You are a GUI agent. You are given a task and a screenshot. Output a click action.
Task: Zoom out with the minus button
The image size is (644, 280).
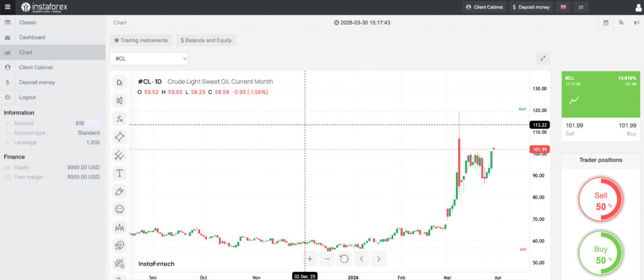click(x=327, y=259)
